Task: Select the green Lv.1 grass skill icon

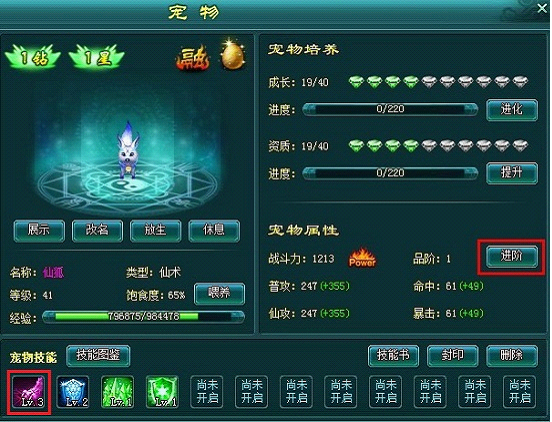Action: [x=118, y=392]
